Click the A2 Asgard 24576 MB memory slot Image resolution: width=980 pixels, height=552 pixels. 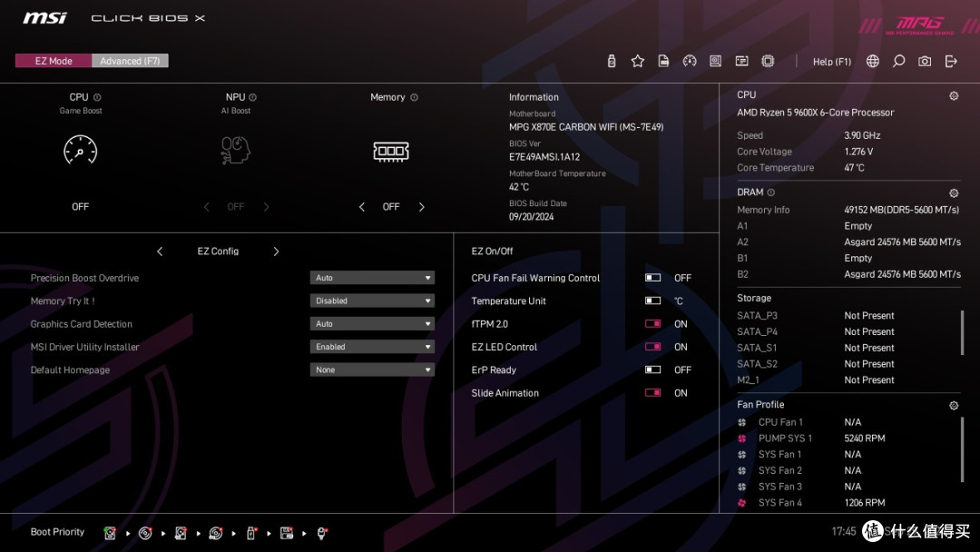click(x=848, y=241)
